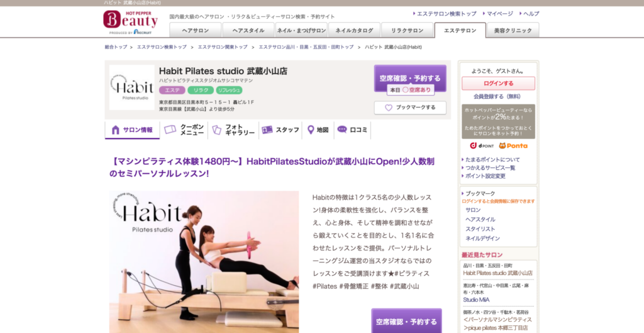Click the リラク category tag
Screen dimensions: 644x333
(x=201, y=90)
